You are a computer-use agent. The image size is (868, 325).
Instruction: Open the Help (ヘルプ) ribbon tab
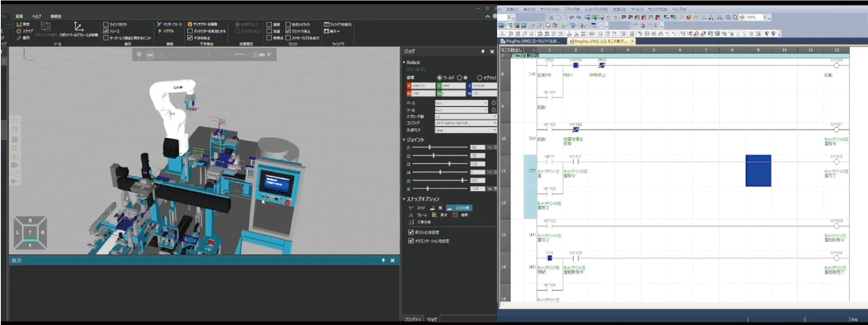click(36, 16)
